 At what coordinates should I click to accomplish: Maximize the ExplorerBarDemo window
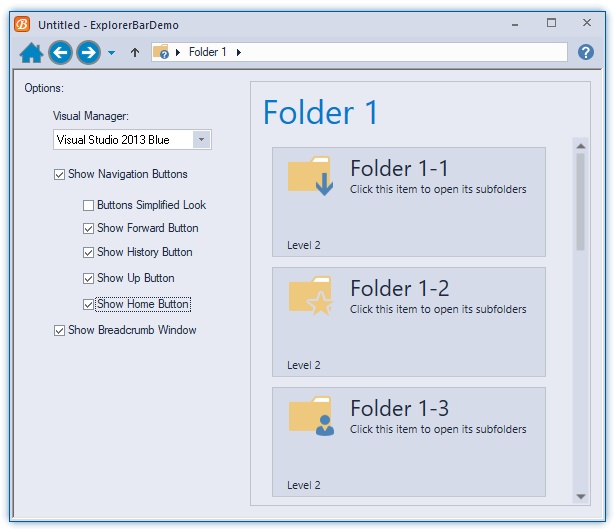click(551, 23)
